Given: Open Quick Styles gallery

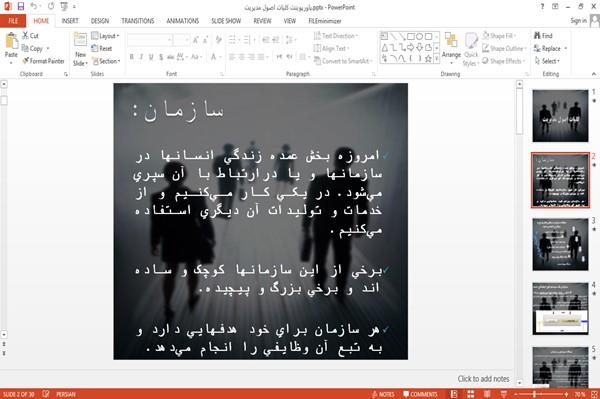Looking at the screenshot, I should [471, 50].
